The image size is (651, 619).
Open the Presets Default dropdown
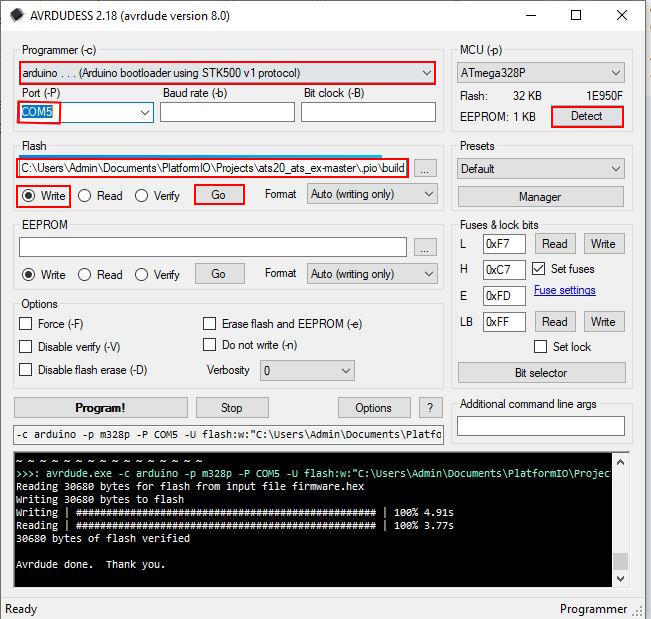click(541, 169)
